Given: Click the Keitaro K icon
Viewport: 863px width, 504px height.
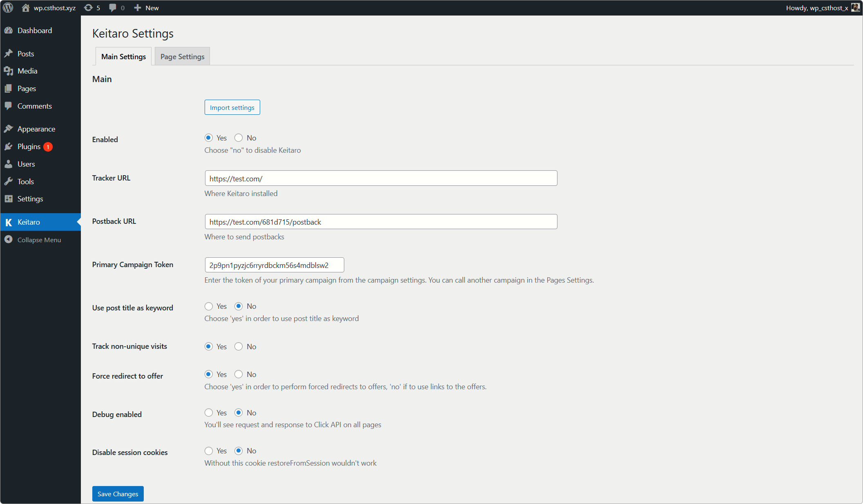Looking at the screenshot, I should pos(9,222).
